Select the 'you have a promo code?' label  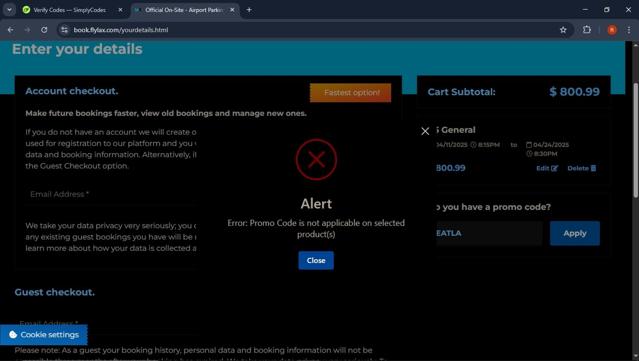[x=494, y=207]
